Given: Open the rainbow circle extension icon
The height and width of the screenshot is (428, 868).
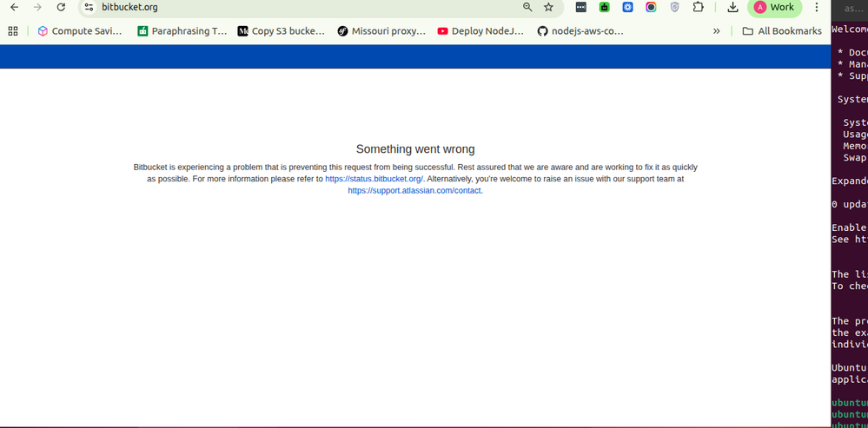Looking at the screenshot, I should (x=651, y=7).
